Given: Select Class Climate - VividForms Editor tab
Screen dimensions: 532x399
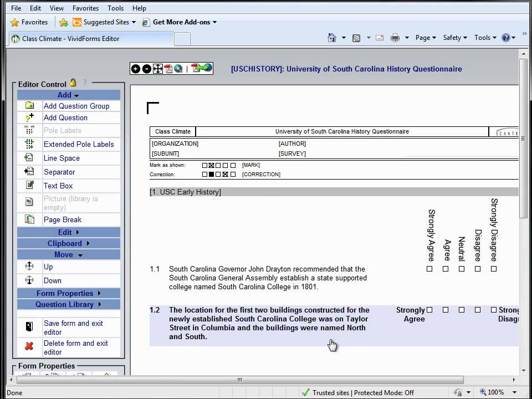Looking at the screenshot, I should 91,39.
